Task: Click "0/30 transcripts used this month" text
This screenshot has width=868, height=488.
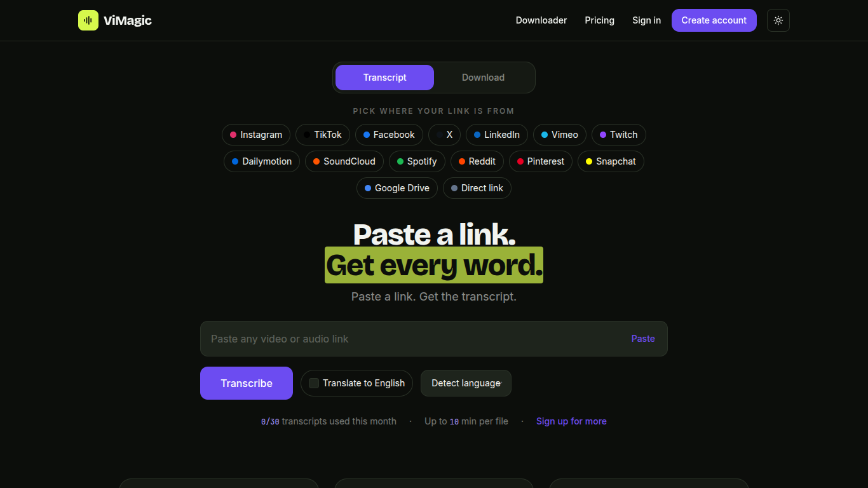Action: click(329, 421)
